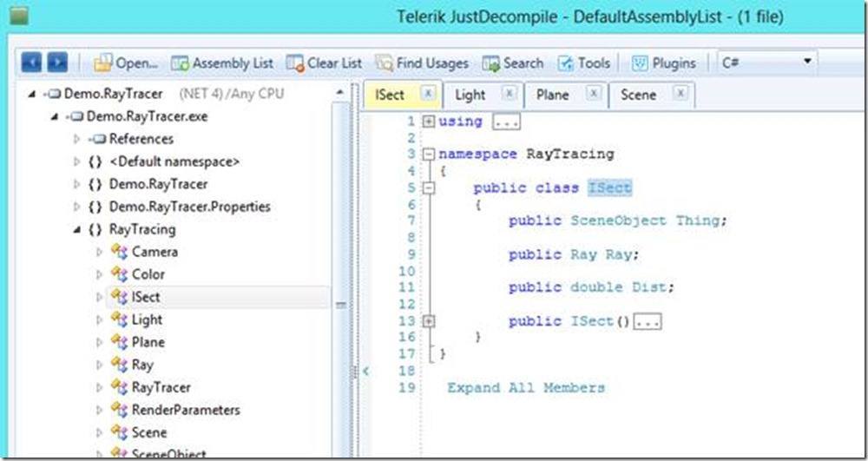Open the Light item in tree
The height and width of the screenshot is (461, 868).
(147, 319)
